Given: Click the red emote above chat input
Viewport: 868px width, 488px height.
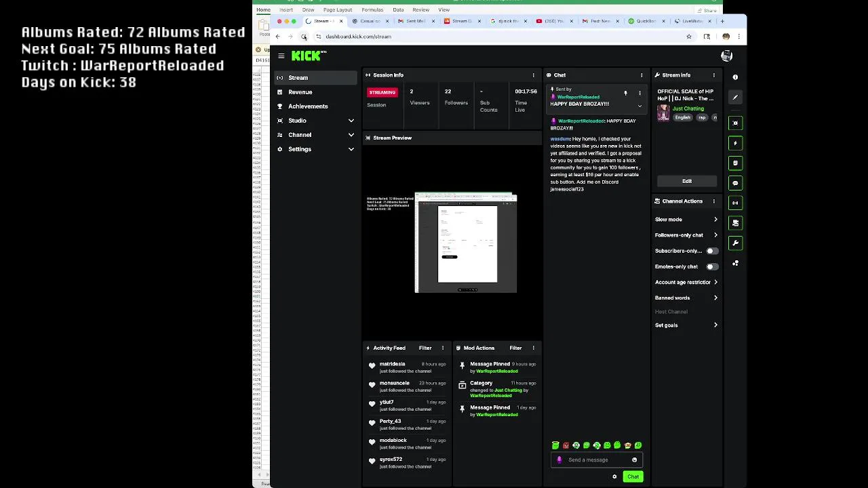Looking at the screenshot, I should (x=566, y=446).
